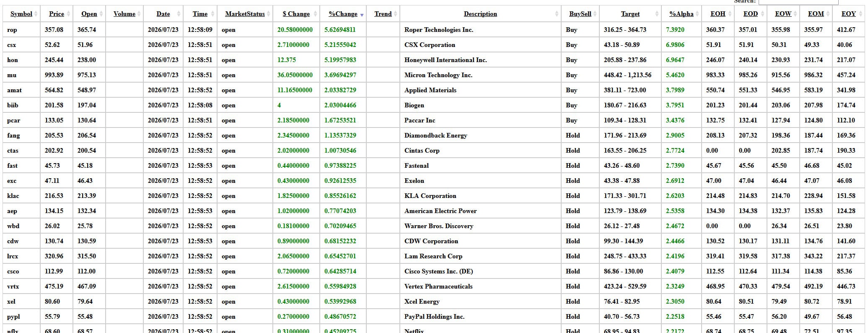Click the target range '448.42 - 1,213.56'

(x=627, y=75)
